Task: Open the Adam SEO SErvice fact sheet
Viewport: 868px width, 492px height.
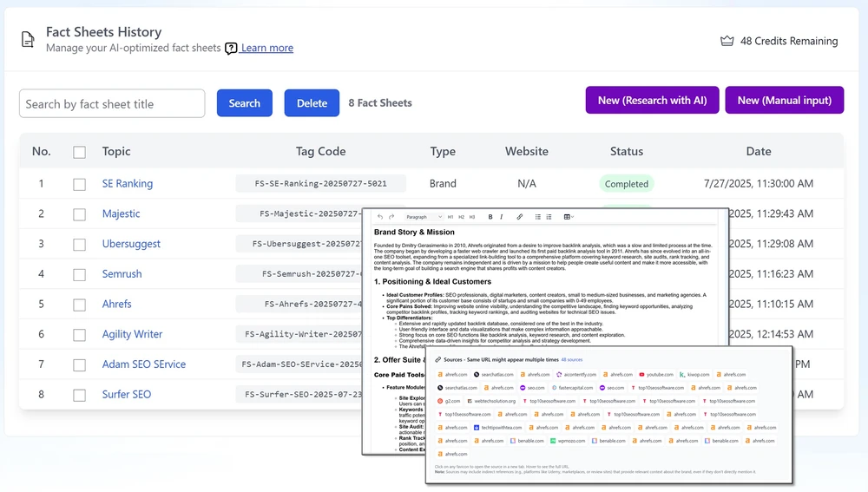Action: click(144, 364)
